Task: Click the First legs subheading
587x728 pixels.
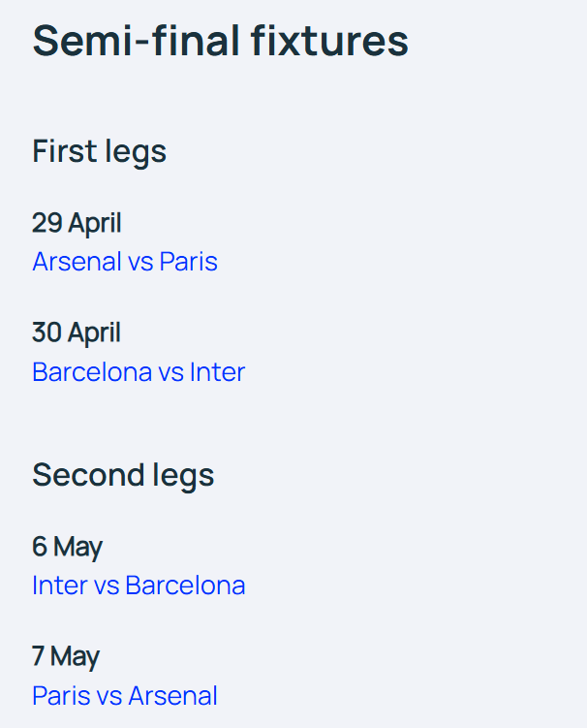Action: (x=100, y=152)
